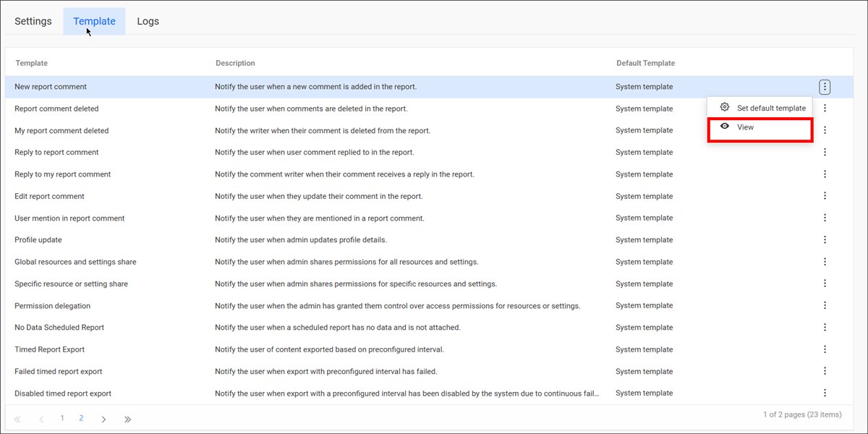
Task: Open the three-dot menu for Failed timed report export
Action: tap(825, 371)
